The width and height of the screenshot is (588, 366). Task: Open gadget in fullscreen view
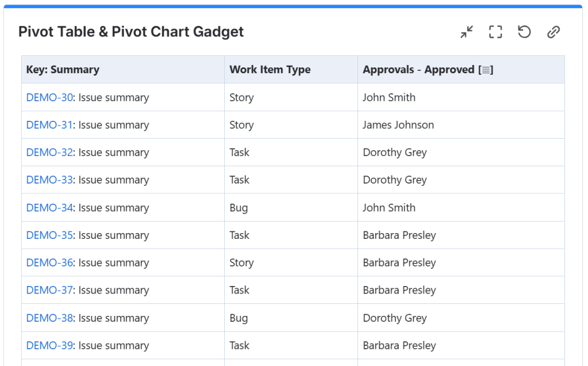(x=495, y=32)
